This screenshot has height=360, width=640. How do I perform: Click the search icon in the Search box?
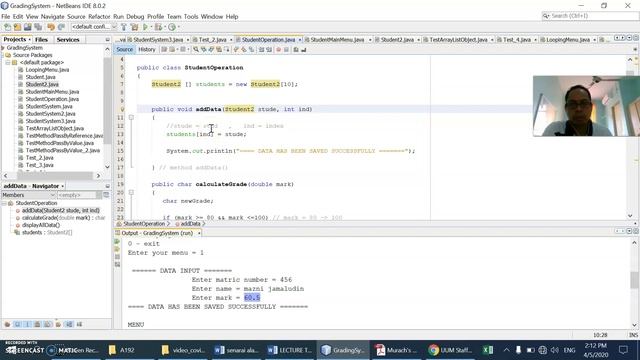coord(546,16)
